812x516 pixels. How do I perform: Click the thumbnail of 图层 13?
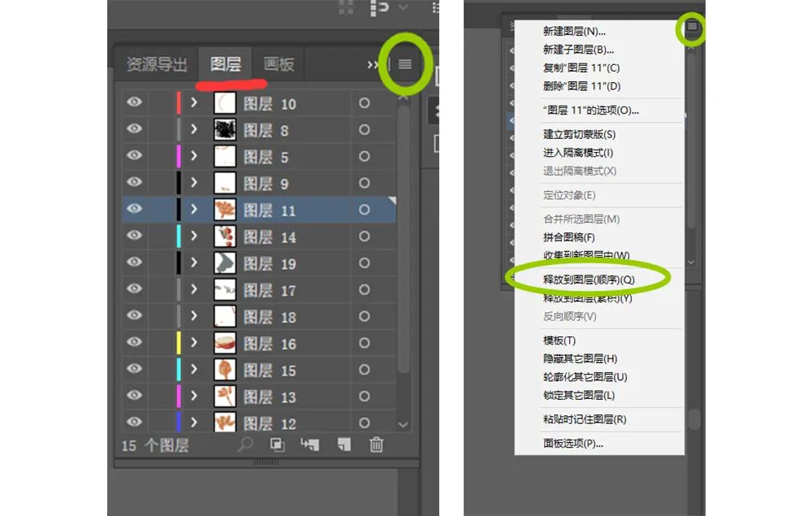226,396
